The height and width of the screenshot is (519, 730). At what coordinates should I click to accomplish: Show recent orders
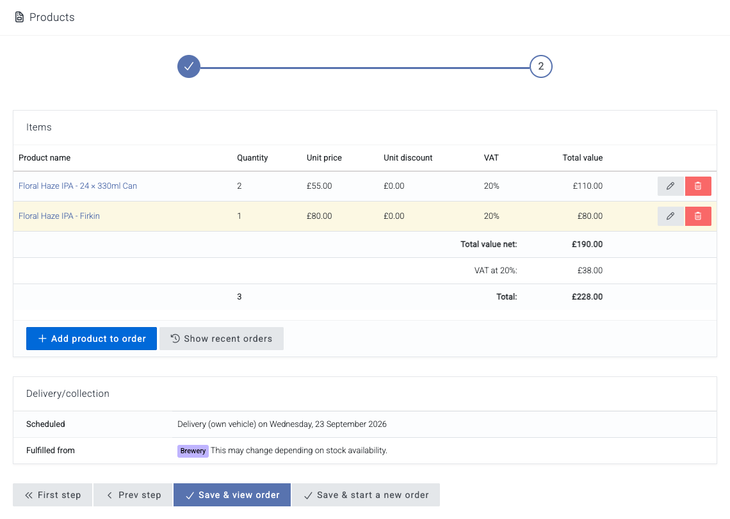point(222,338)
